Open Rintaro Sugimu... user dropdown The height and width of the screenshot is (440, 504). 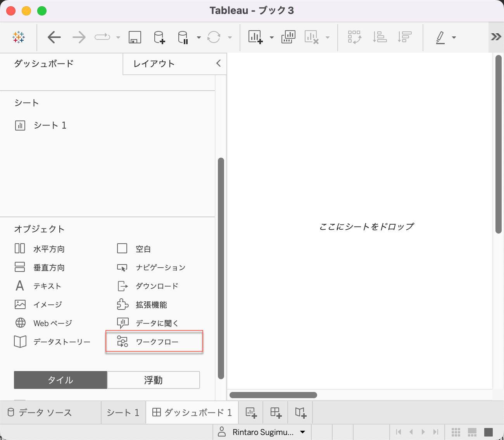tap(262, 432)
